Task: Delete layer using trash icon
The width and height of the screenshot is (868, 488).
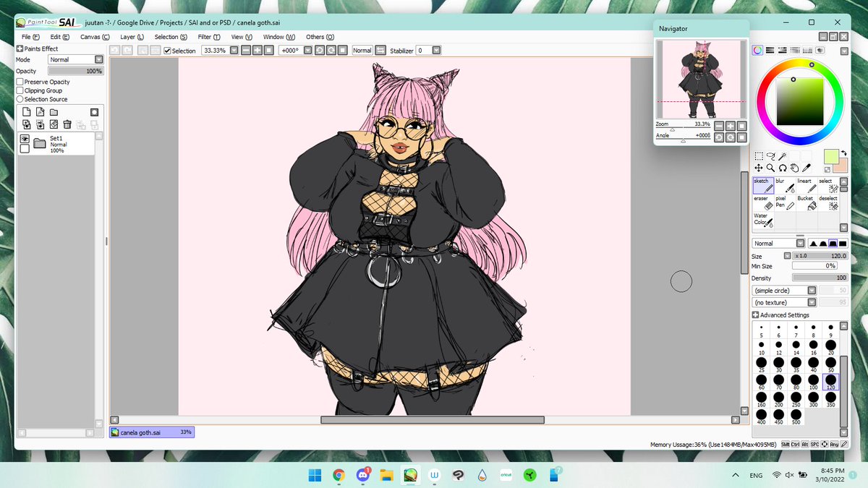Action: click(67, 124)
